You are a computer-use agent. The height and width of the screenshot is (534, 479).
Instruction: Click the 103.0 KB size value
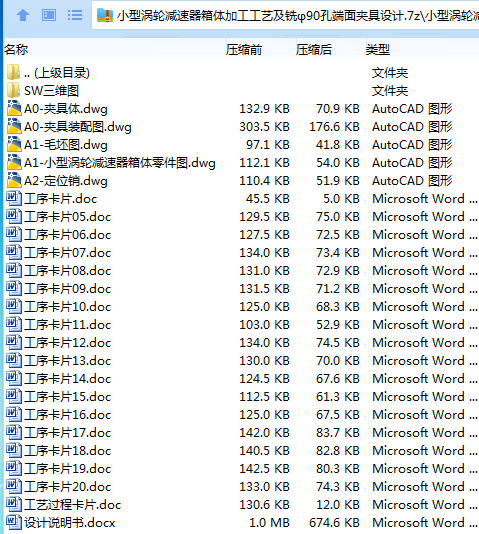coord(264,325)
